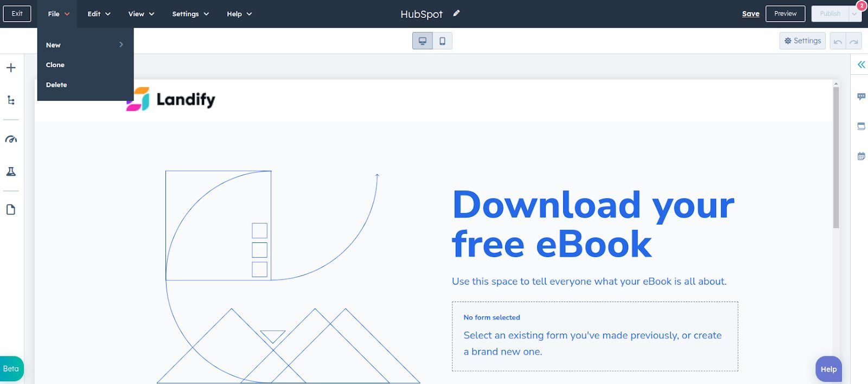This screenshot has width=868, height=384.
Task: Open the site tree structure icon
Action: (11, 100)
